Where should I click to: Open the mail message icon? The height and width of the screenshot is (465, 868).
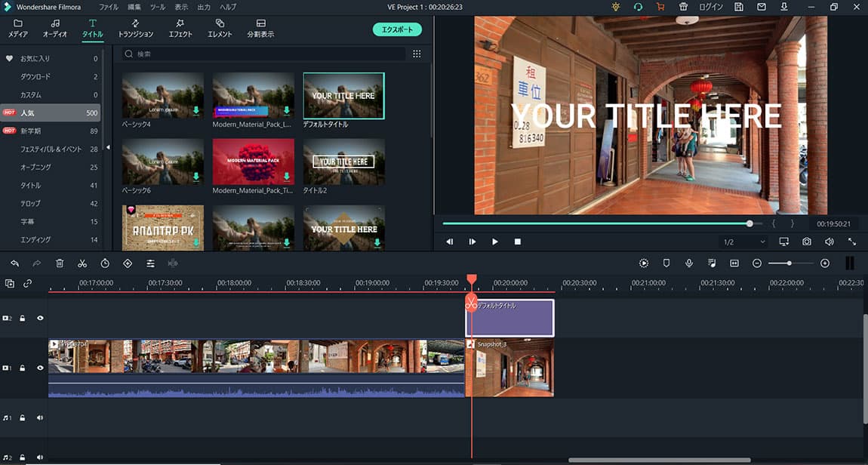click(x=762, y=8)
